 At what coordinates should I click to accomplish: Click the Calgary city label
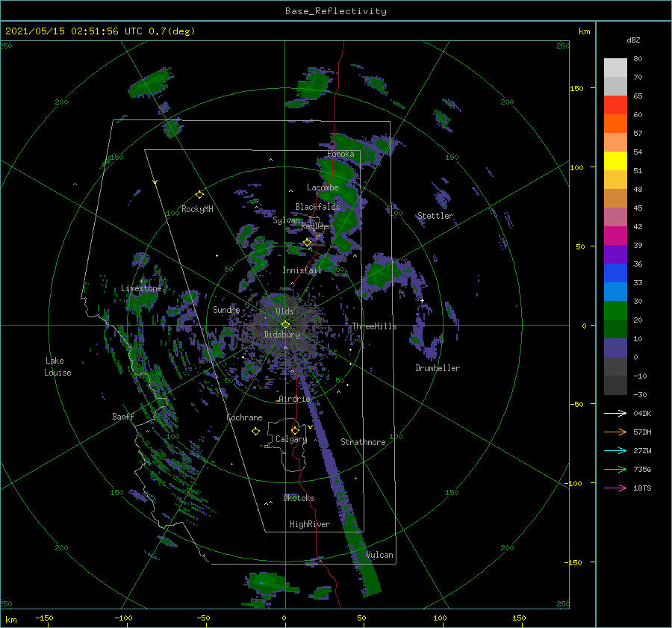291,439
